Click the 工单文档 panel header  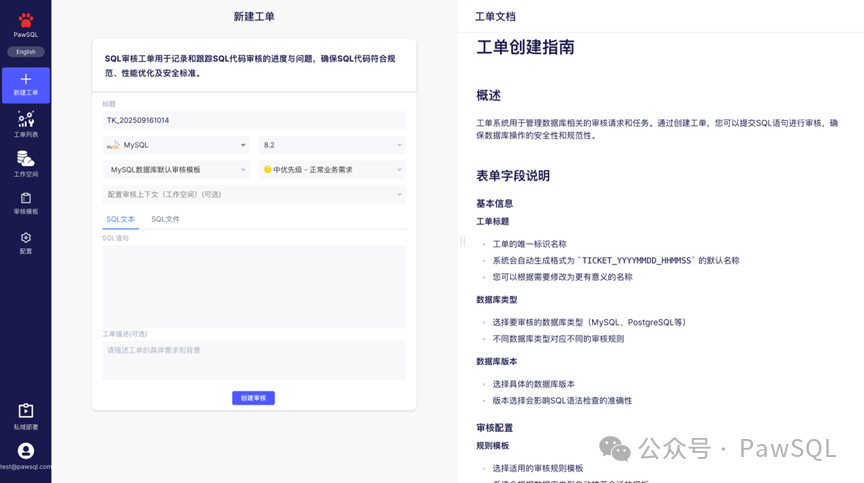495,17
